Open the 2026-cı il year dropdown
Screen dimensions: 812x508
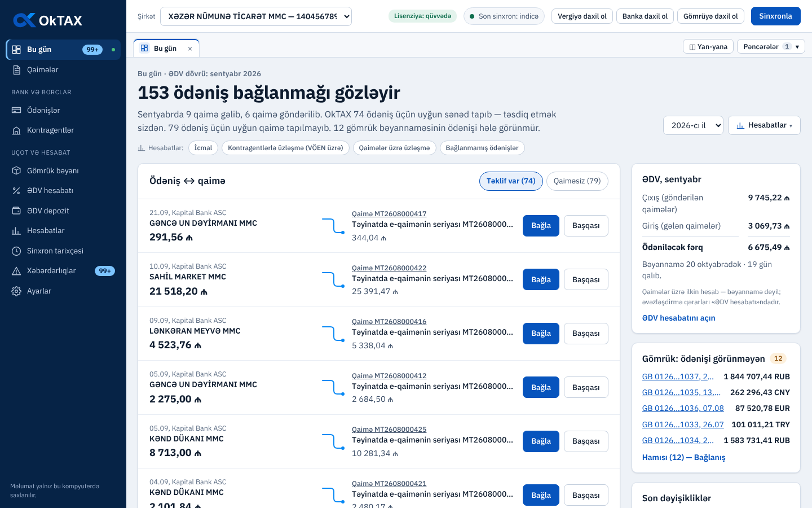point(693,125)
